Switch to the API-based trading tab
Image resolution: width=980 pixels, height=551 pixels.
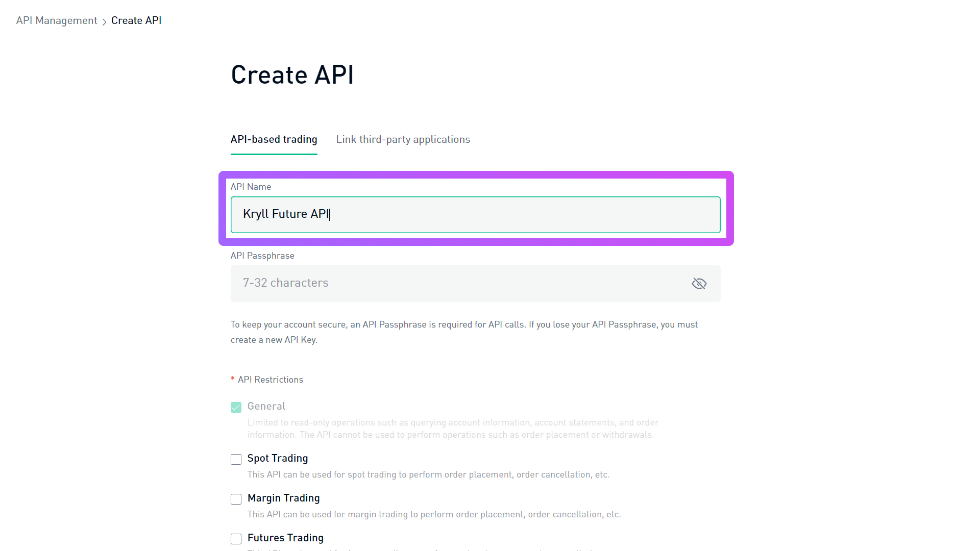tap(274, 139)
